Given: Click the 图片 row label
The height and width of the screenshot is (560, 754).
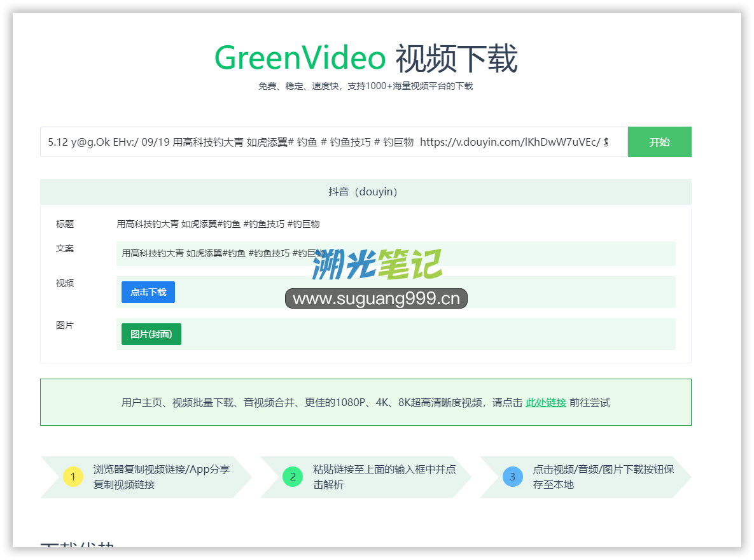Looking at the screenshot, I should (x=65, y=326).
